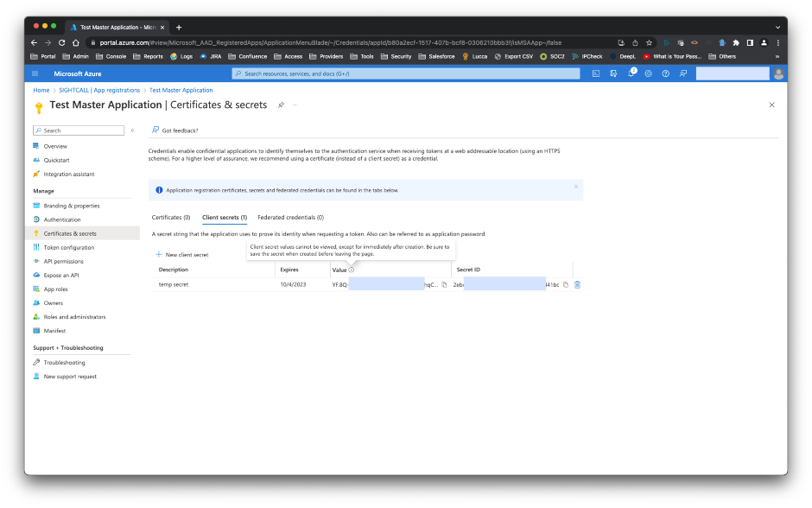Pin the Certificates & secrets blade

pos(281,105)
